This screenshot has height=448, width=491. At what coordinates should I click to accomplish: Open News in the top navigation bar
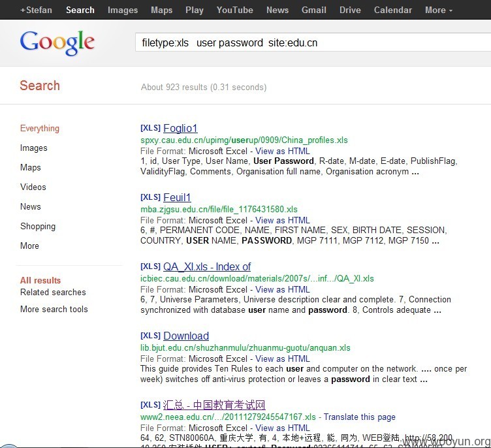point(277,10)
